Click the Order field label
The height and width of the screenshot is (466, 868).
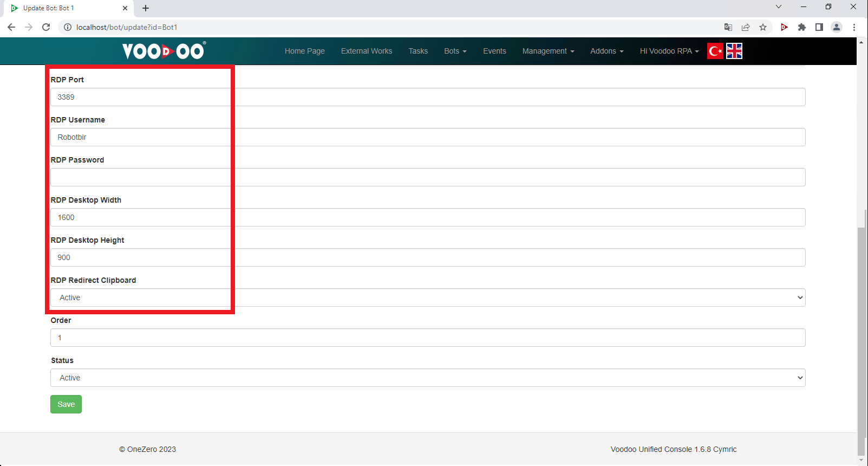[61, 320]
